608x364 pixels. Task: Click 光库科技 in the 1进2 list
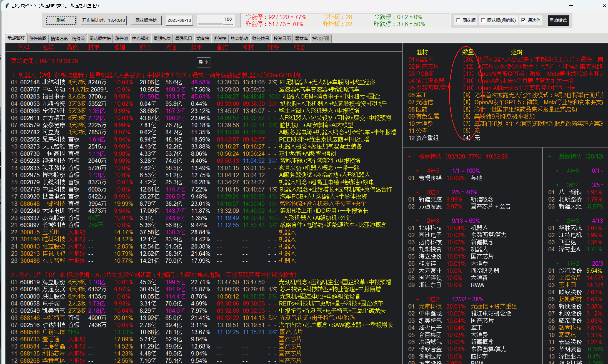coord(430,306)
